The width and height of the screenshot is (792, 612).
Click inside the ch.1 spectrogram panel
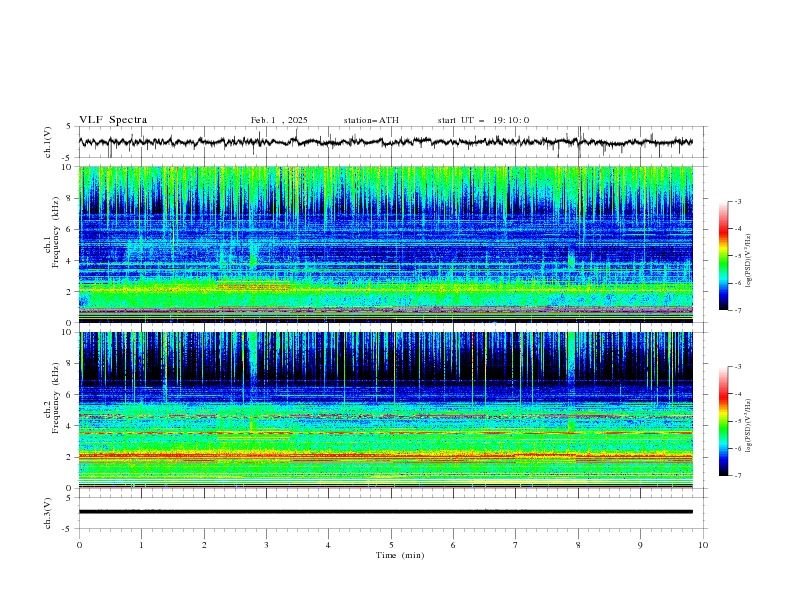point(385,244)
